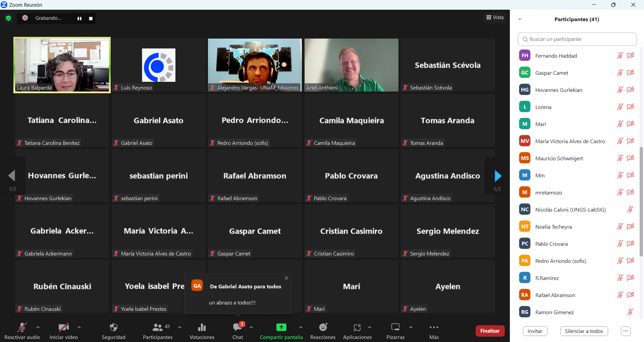The height and width of the screenshot is (342, 644).
Task: Expand audio options arrow next to Reactivar audio
Action: [38, 327]
